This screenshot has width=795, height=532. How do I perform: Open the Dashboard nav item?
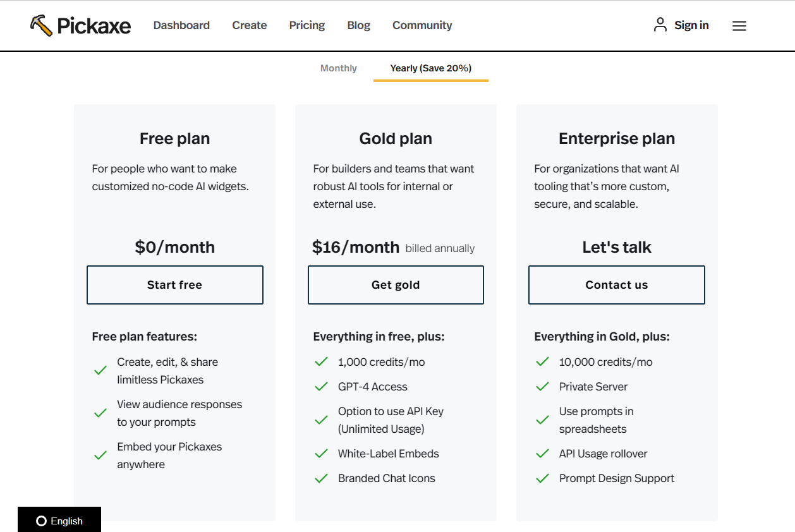coord(181,25)
